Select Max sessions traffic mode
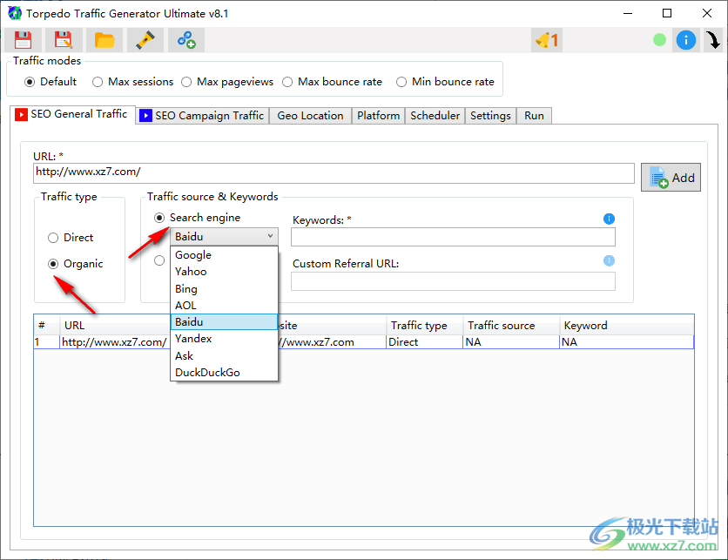 tap(132, 82)
